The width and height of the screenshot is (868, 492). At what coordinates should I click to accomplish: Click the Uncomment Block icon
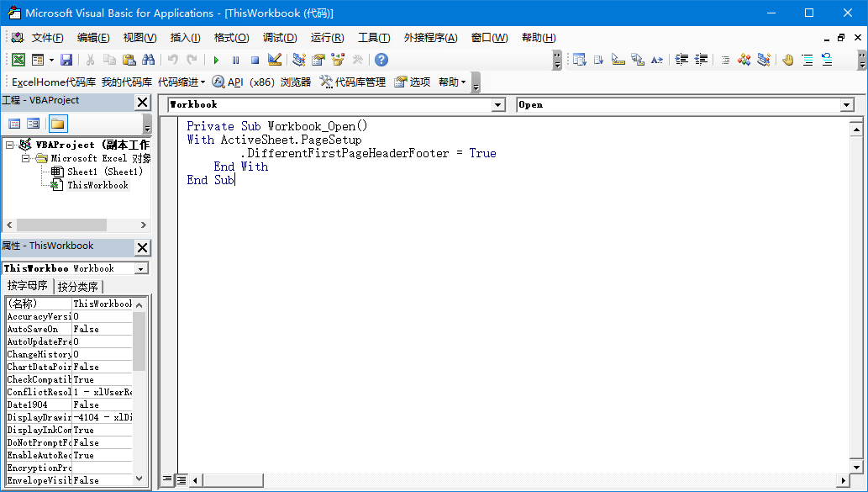pos(827,60)
